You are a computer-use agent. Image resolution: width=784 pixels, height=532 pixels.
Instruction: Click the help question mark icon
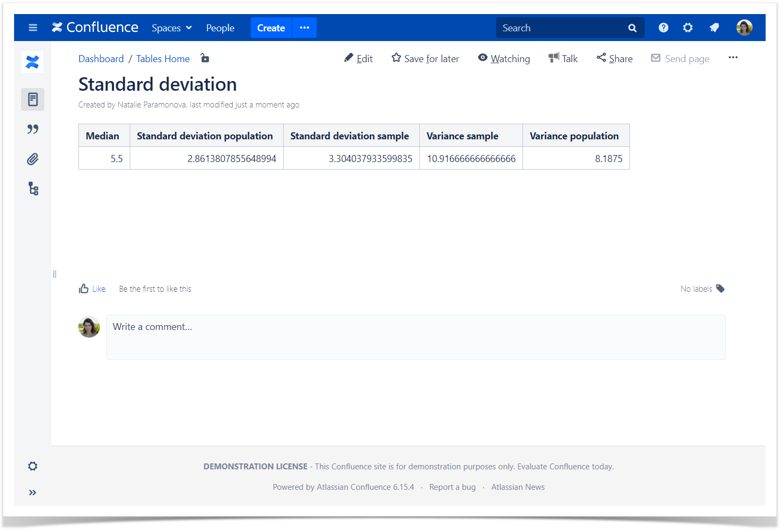click(664, 28)
